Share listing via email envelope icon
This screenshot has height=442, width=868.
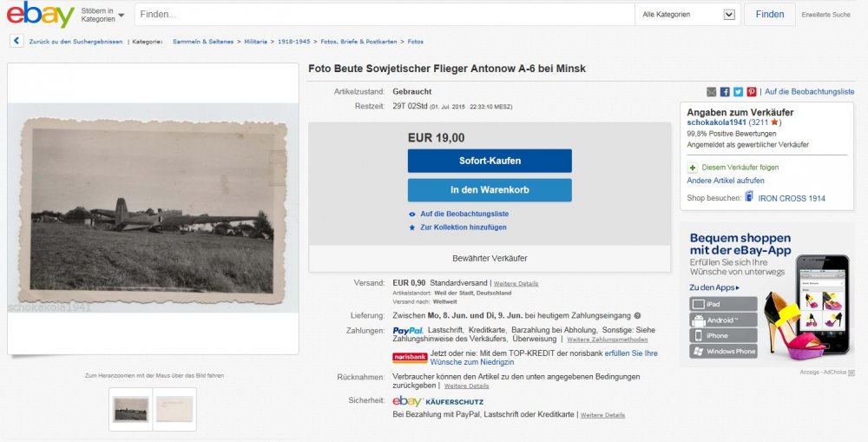(712, 91)
